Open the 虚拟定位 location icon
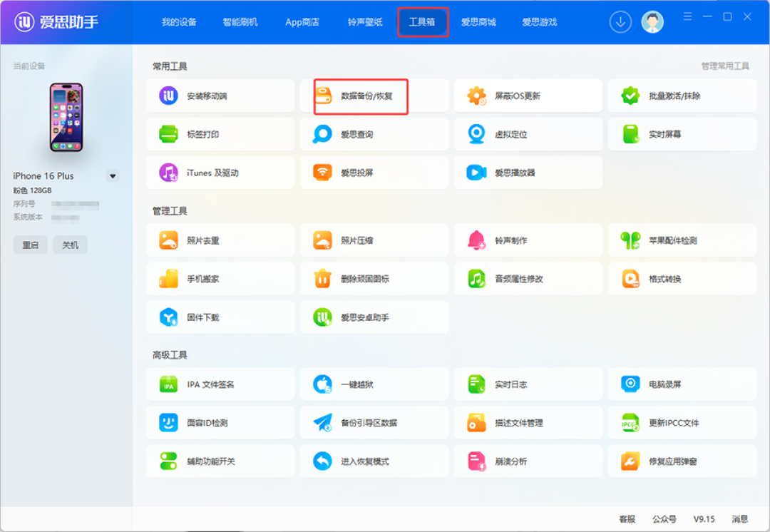The image size is (770, 532). (476, 134)
